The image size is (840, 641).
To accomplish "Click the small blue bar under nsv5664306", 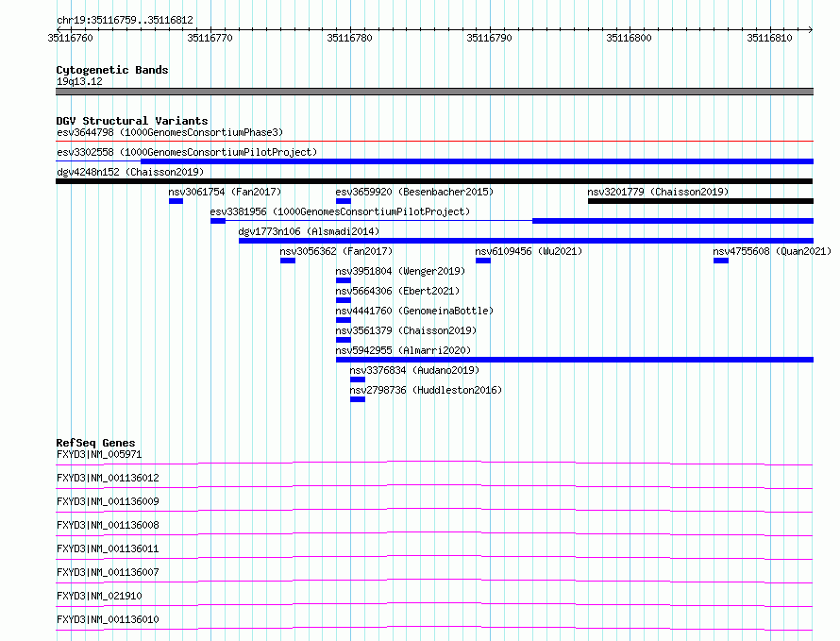I will [344, 300].
